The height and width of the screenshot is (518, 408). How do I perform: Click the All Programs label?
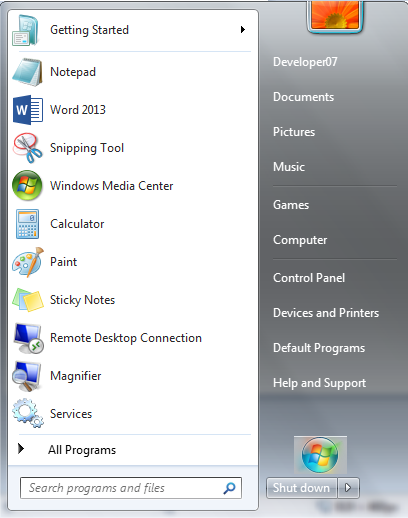[82, 450]
